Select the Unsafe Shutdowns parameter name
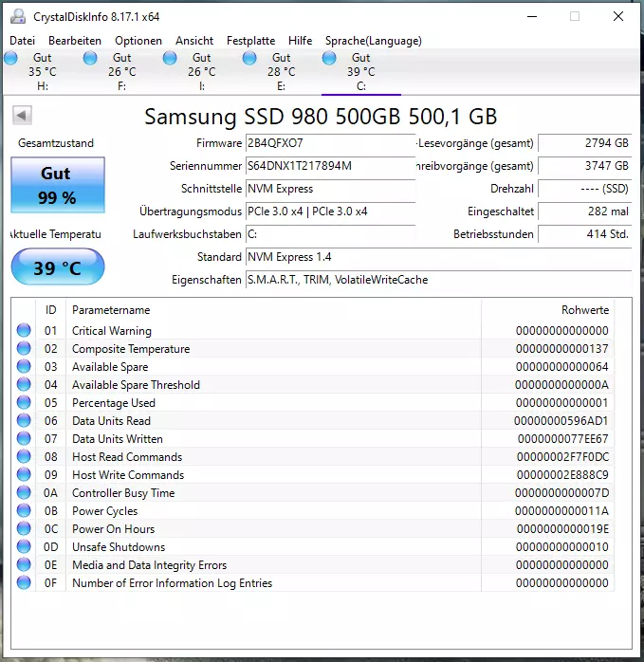The width and height of the screenshot is (644, 662). click(119, 546)
